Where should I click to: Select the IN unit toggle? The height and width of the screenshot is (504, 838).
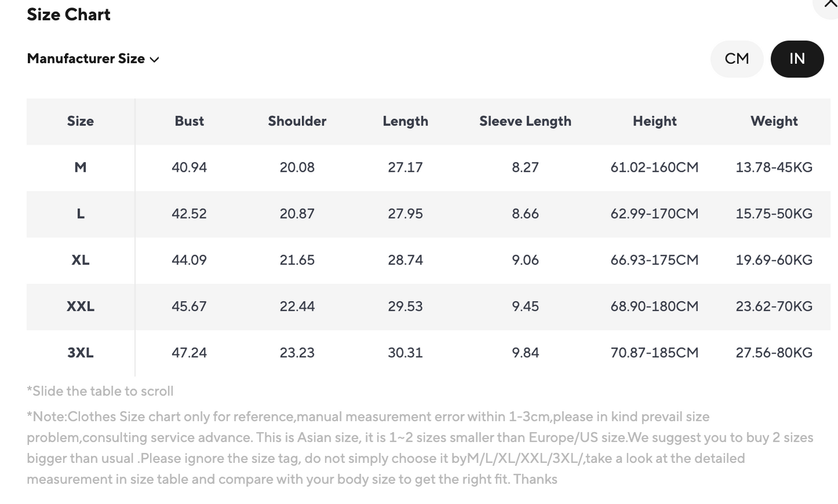click(x=797, y=59)
